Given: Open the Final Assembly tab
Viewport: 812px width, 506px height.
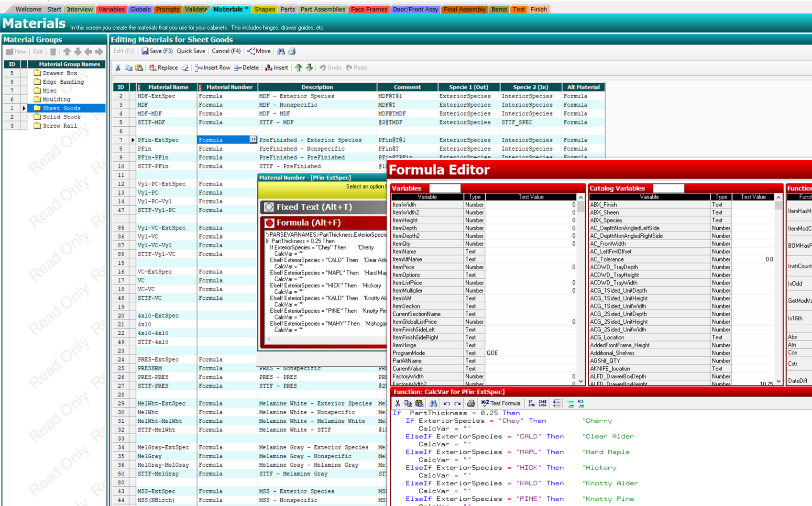Looking at the screenshot, I should [464, 9].
